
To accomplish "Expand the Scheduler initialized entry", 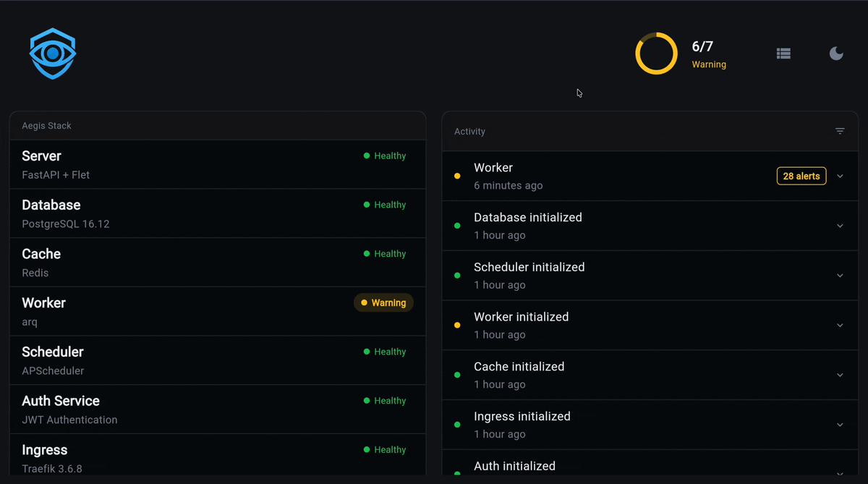I will pos(840,276).
